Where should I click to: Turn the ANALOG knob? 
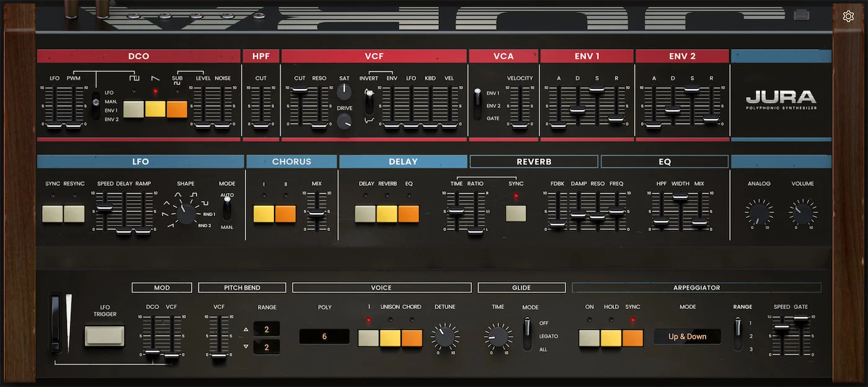pos(759,213)
